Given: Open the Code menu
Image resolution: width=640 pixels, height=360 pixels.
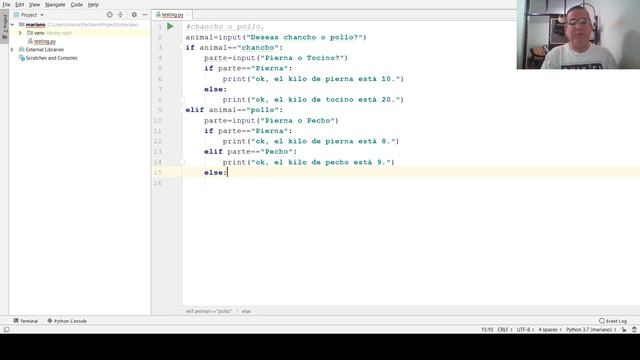Looking at the screenshot, I should pos(76,4).
